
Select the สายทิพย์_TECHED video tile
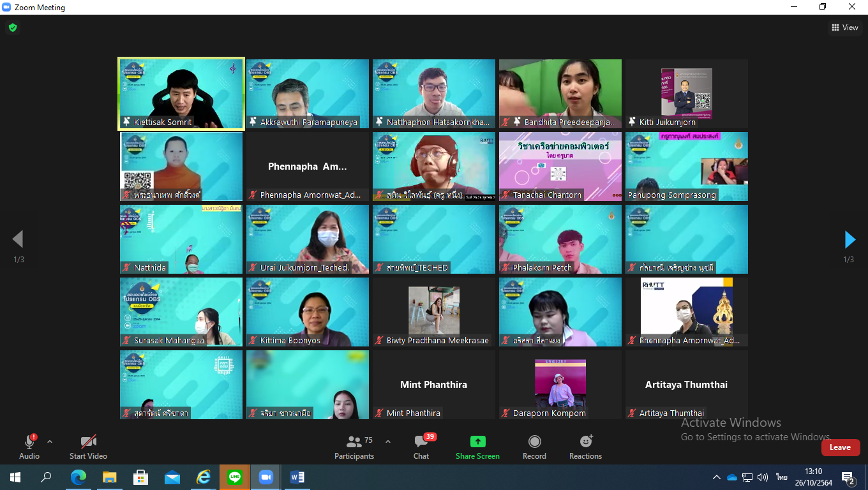(x=434, y=239)
